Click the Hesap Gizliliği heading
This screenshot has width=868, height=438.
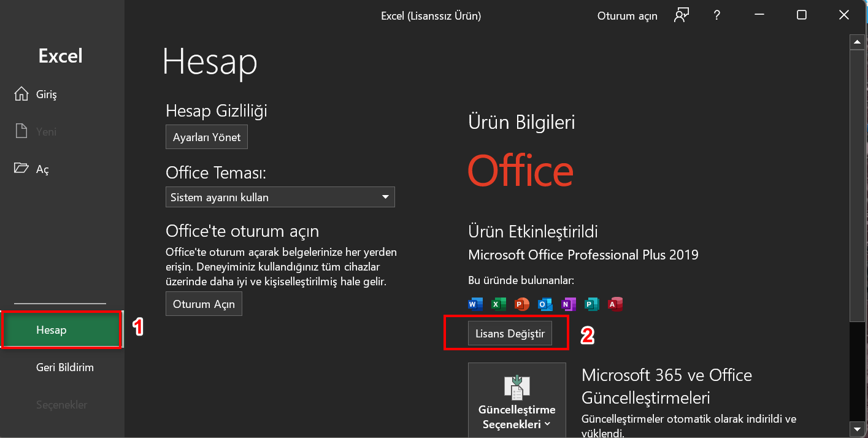coord(217,111)
